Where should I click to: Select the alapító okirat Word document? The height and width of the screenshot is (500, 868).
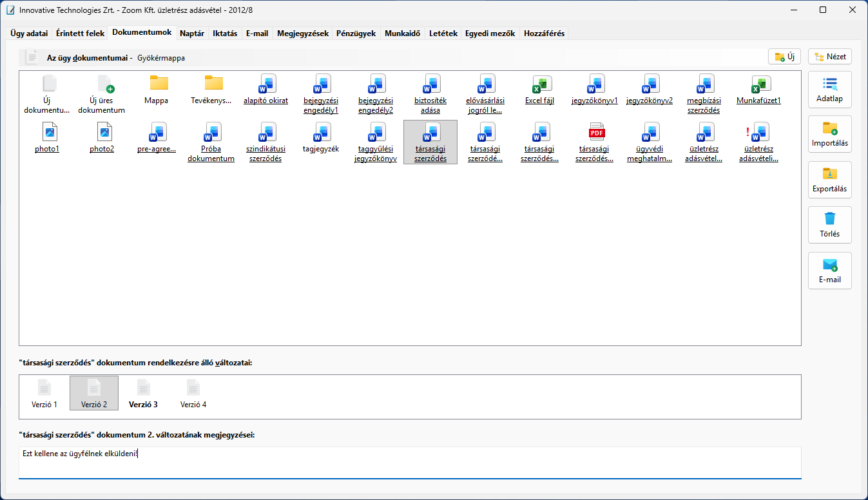(x=265, y=84)
